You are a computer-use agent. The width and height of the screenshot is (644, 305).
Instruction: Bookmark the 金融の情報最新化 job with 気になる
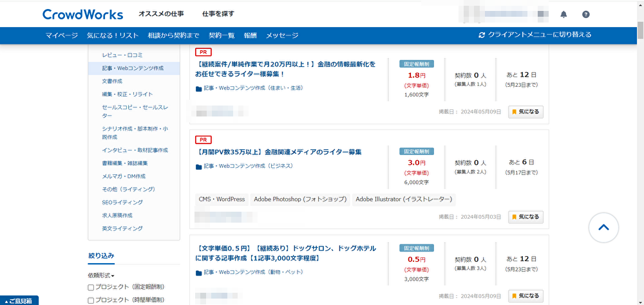(x=526, y=112)
